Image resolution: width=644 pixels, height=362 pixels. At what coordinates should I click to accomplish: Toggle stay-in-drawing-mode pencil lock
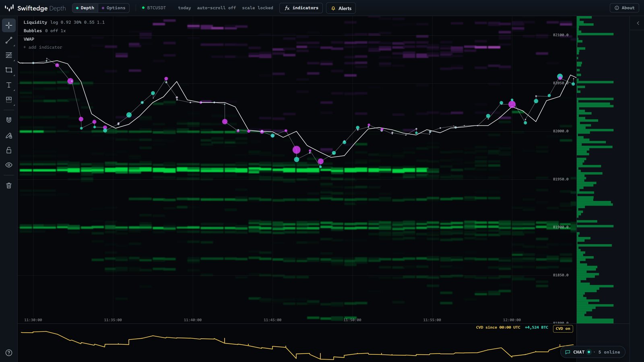coord(9,136)
